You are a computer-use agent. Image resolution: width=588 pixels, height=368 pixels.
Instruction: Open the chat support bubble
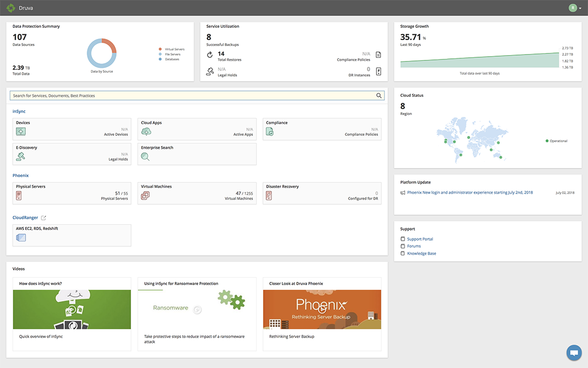coord(574,352)
